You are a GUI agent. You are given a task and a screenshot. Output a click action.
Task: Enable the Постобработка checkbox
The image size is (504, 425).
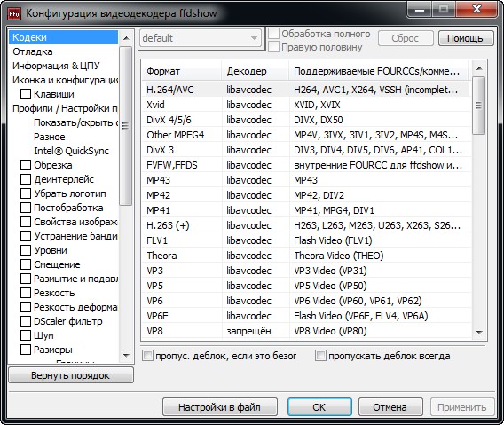click(26, 208)
